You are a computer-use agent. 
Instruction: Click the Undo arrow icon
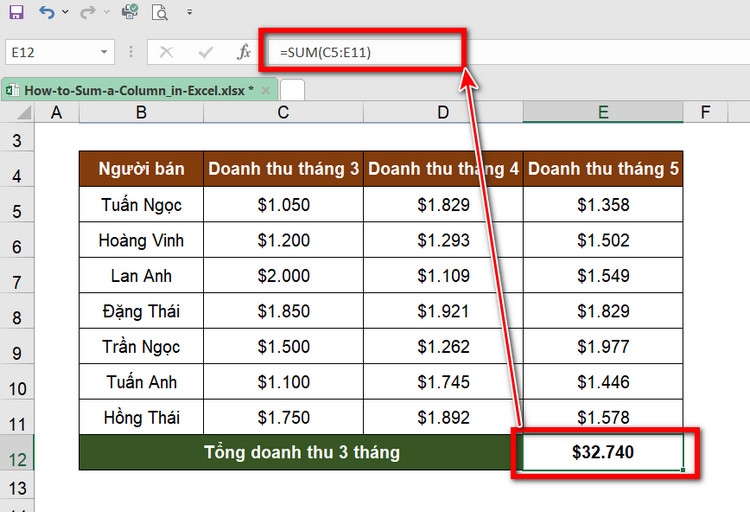(47, 12)
